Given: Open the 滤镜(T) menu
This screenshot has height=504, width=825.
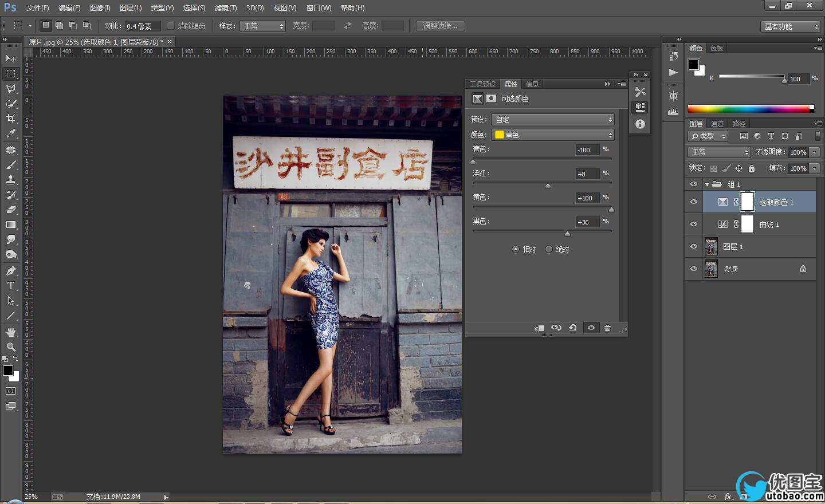Looking at the screenshot, I should (x=225, y=8).
